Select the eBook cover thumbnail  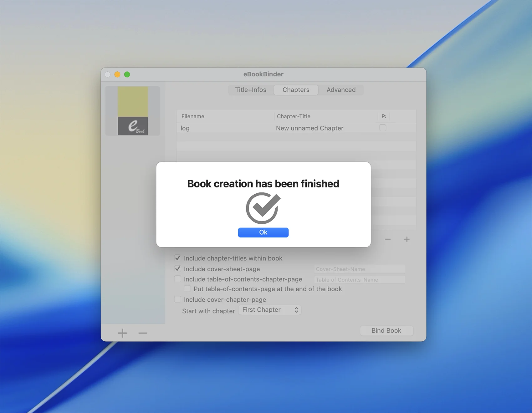pyautogui.click(x=133, y=111)
